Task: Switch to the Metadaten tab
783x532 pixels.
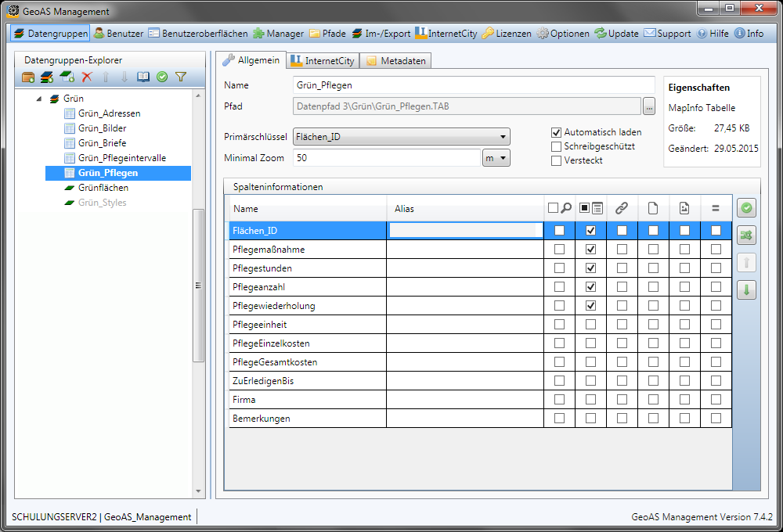Action: point(395,61)
